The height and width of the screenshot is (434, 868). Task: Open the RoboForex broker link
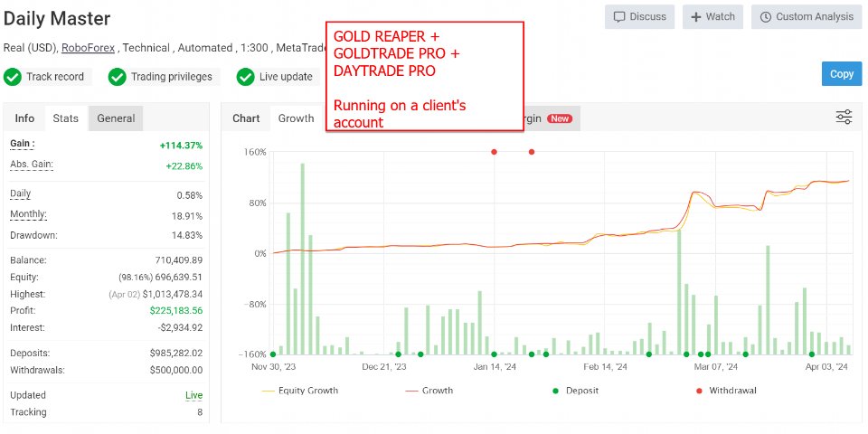pos(88,48)
